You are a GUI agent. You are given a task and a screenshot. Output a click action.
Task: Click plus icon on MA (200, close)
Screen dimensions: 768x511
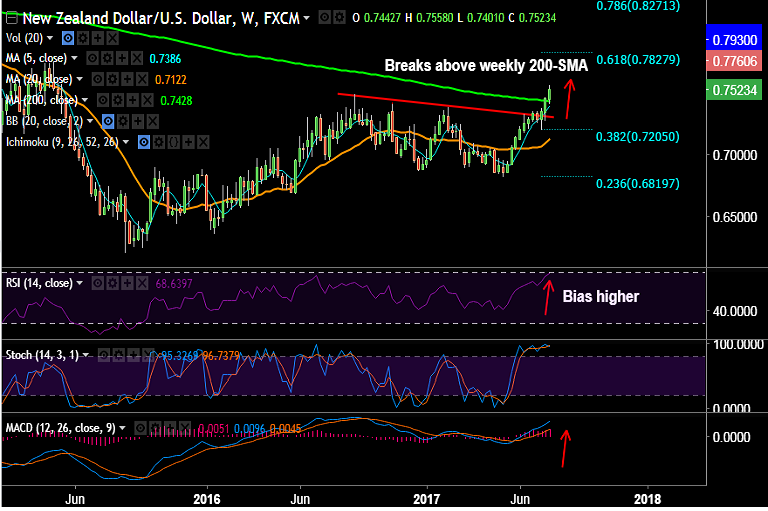tap(132, 100)
